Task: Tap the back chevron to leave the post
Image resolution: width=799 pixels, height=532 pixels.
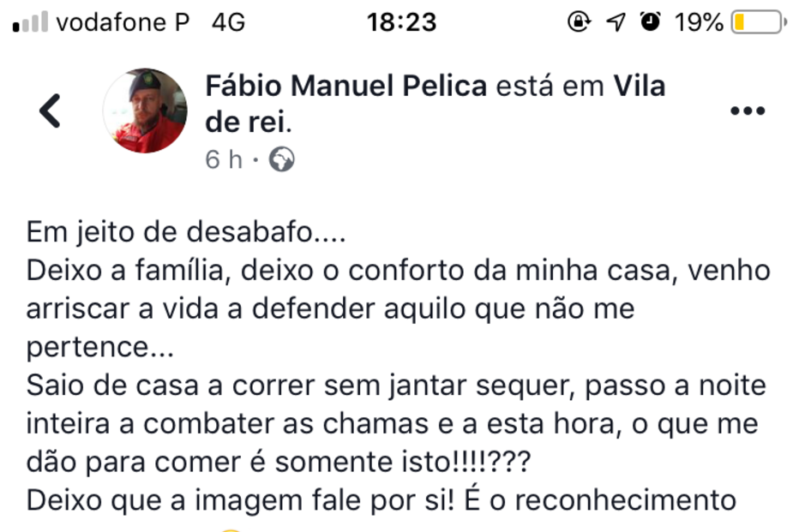Action: [47, 109]
